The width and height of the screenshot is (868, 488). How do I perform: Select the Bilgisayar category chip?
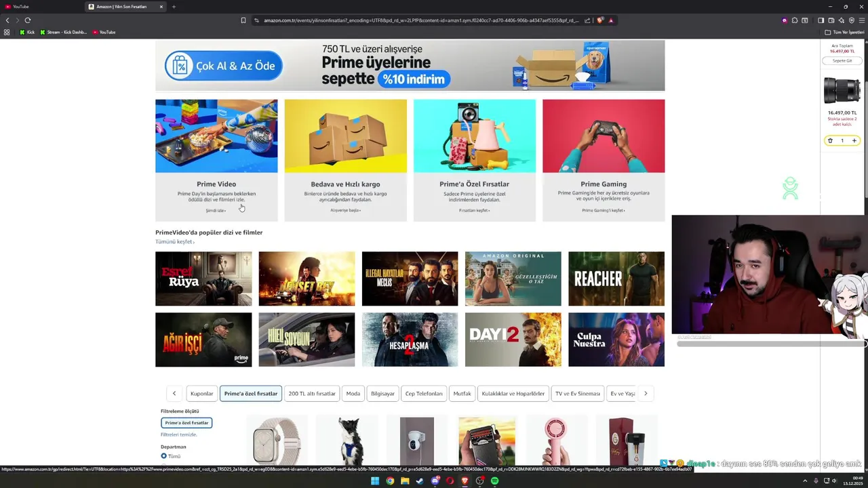[x=382, y=393]
